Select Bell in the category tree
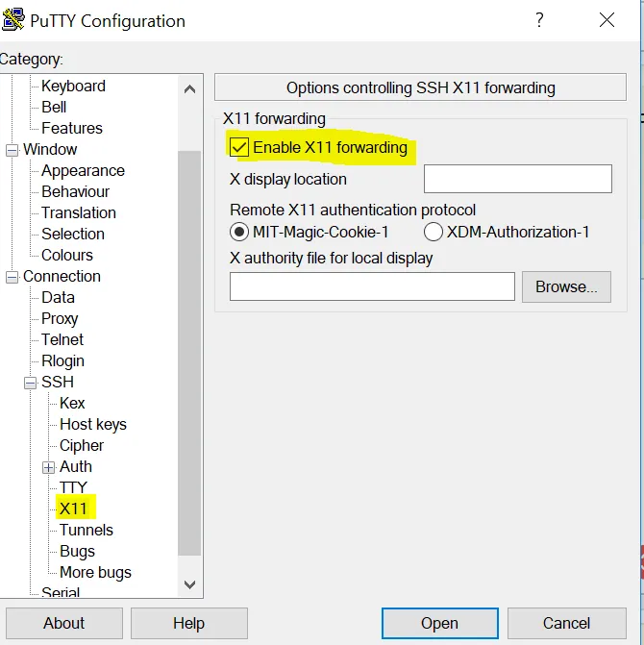 coord(54,107)
